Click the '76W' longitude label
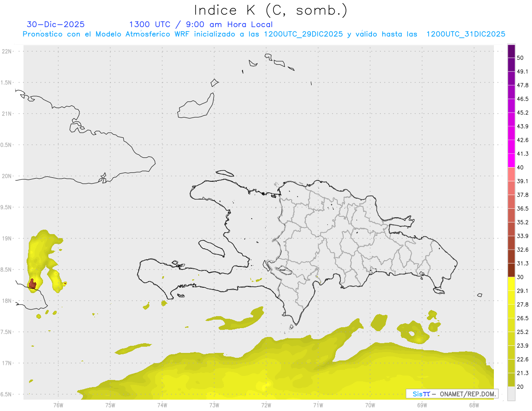This screenshot has height=411, width=532. pyautogui.click(x=58, y=405)
